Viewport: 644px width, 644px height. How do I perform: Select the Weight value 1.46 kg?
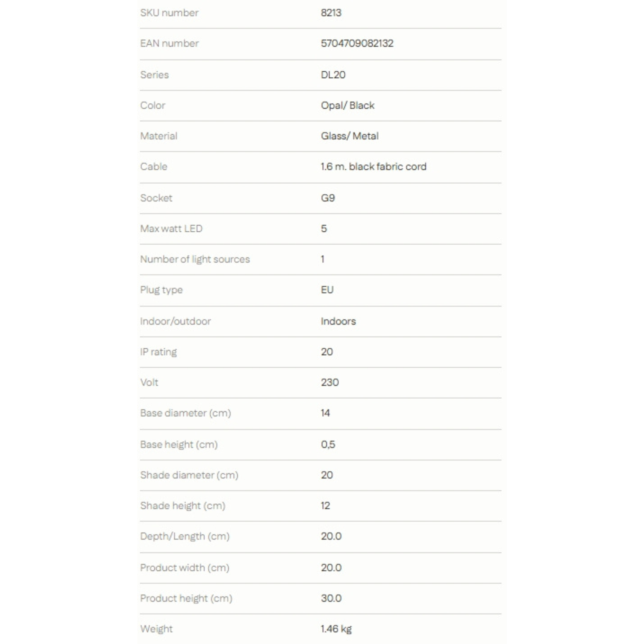(336, 629)
